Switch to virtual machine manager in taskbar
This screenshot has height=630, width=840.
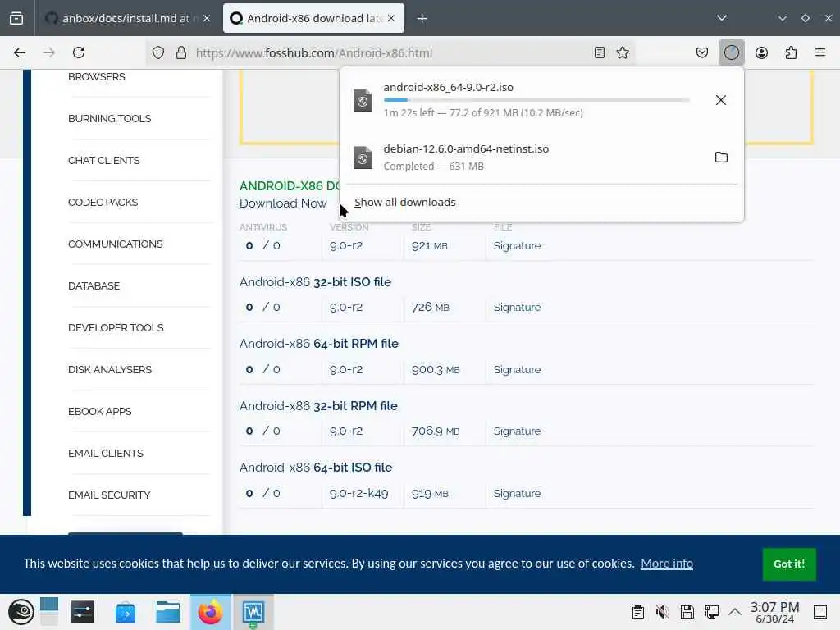pyautogui.click(x=253, y=612)
